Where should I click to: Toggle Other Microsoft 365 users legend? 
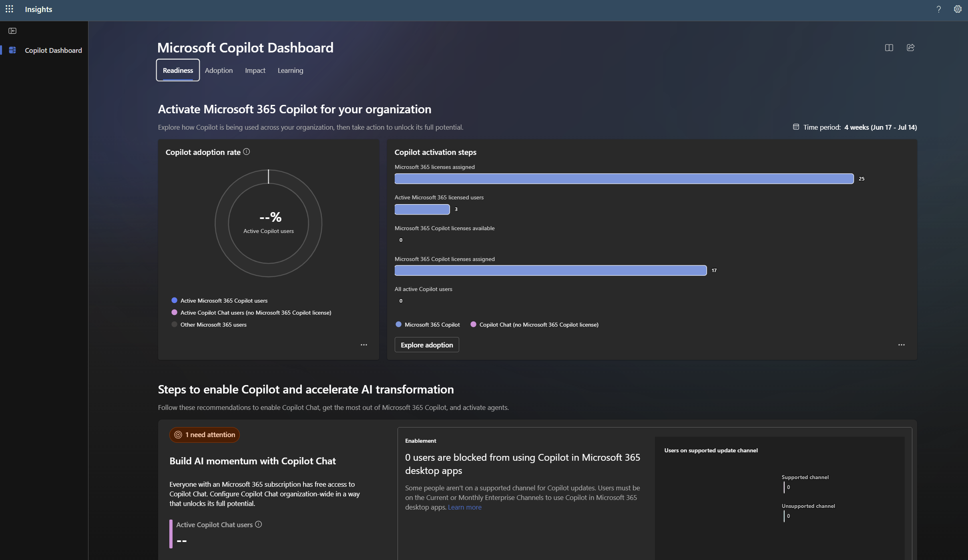209,324
